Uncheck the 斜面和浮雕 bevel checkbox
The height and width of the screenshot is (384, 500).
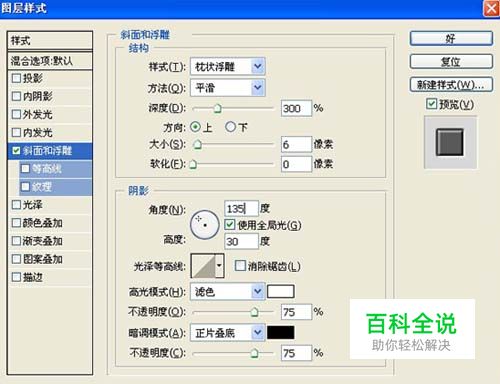(x=16, y=151)
